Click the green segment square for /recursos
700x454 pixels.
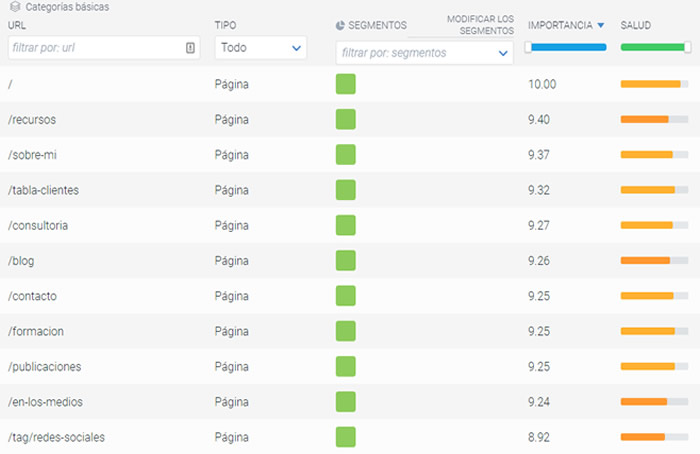[346, 119]
